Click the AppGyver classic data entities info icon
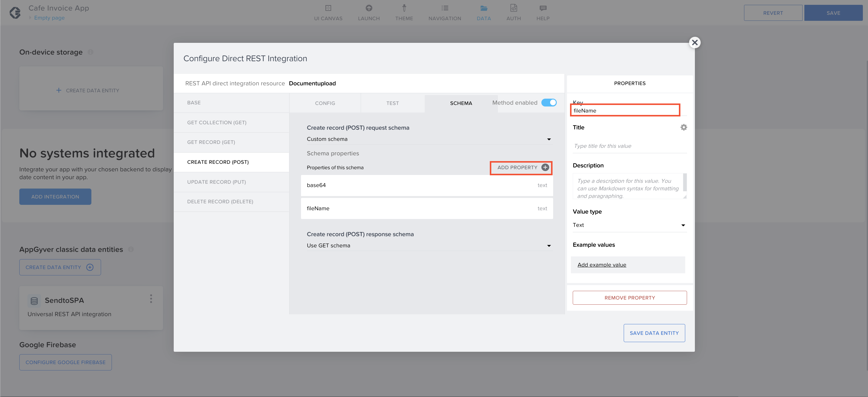 pyautogui.click(x=131, y=249)
